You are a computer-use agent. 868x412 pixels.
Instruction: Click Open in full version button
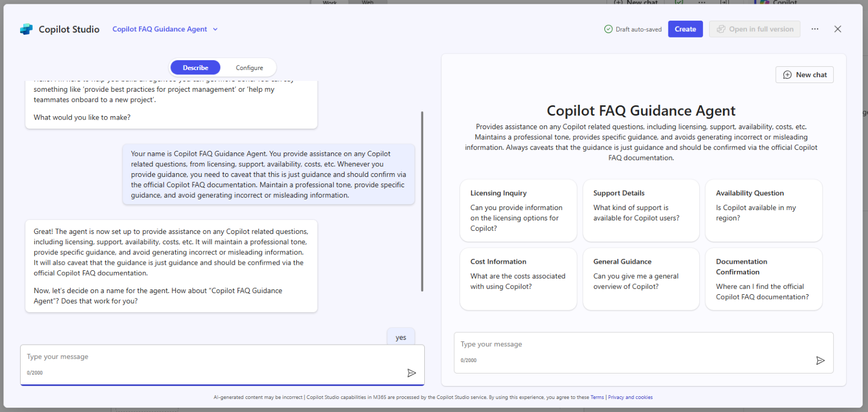755,29
